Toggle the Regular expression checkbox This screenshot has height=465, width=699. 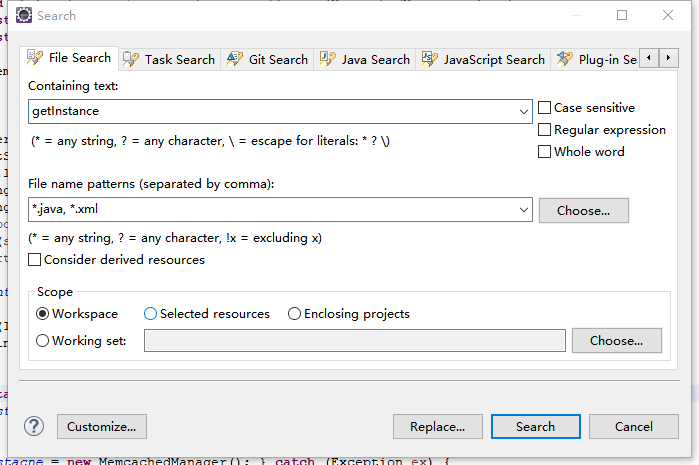point(545,130)
